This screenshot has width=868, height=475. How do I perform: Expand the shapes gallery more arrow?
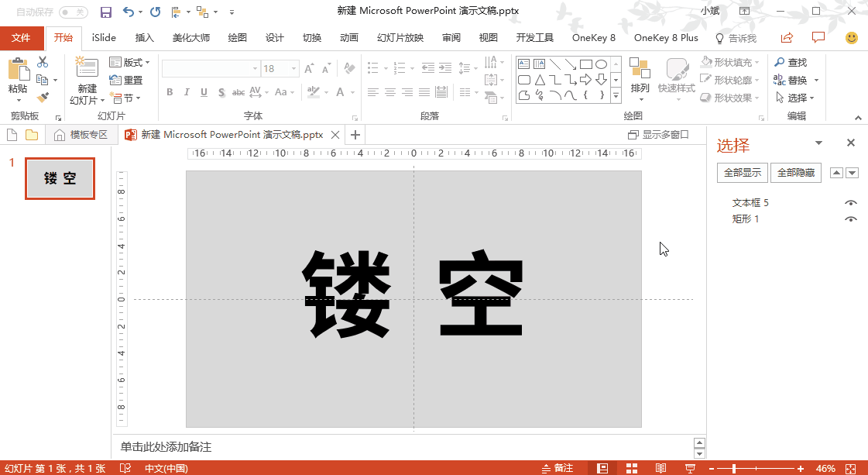pyautogui.click(x=616, y=96)
